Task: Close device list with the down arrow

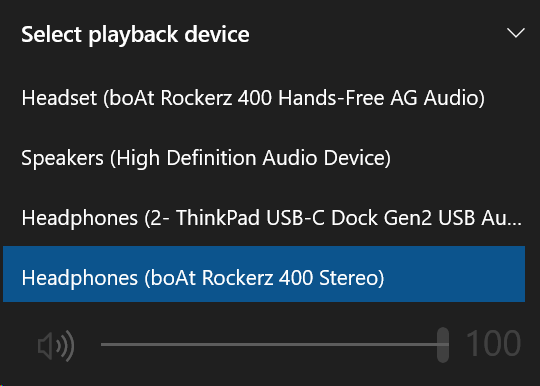Action: coord(516,33)
